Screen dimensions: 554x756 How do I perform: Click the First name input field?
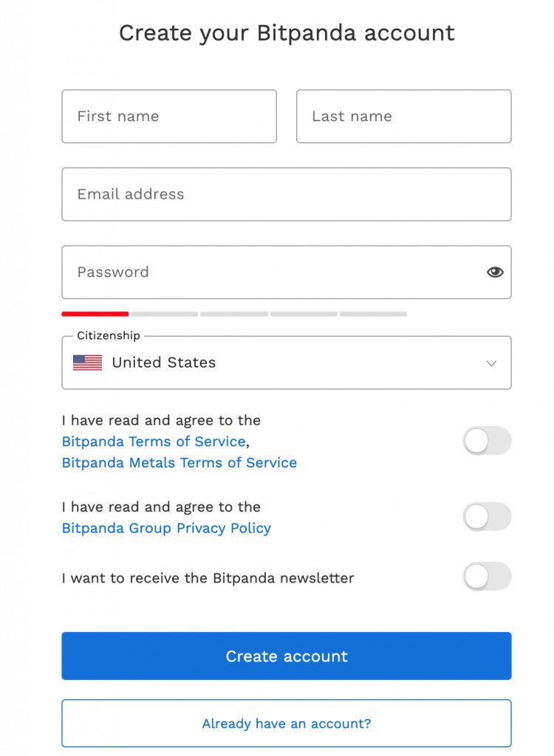click(x=168, y=116)
